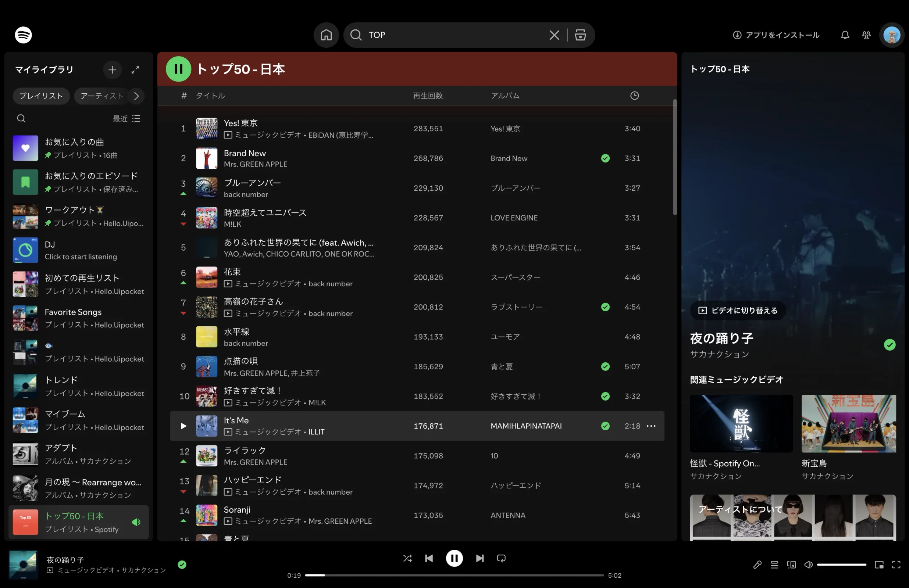Mute the volume with the speaker icon
The height and width of the screenshot is (588, 909).
(808, 564)
